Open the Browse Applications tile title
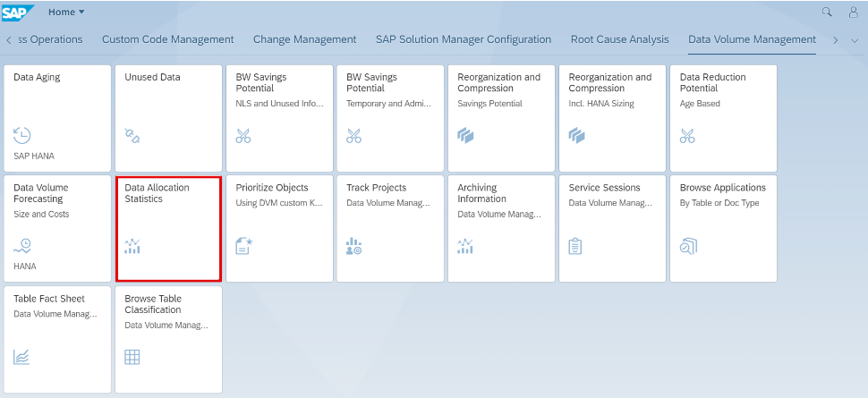Image resolution: width=868 pixels, height=398 pixels. coord(723,188)
